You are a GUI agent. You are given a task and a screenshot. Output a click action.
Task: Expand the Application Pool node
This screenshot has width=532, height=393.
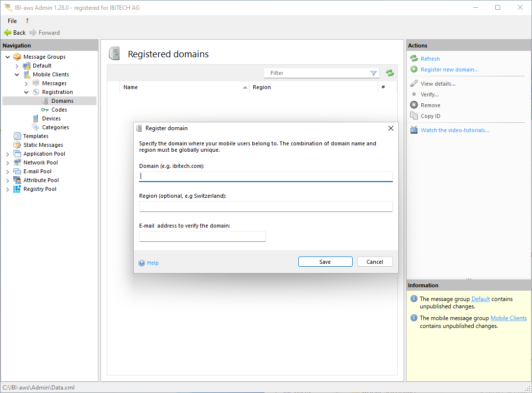click(x=8, y=154)
